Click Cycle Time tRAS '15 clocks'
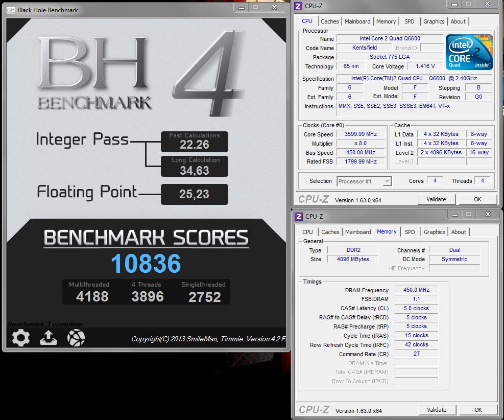Image resolution: width=504 pixels, height=420 pixels. 416,335
